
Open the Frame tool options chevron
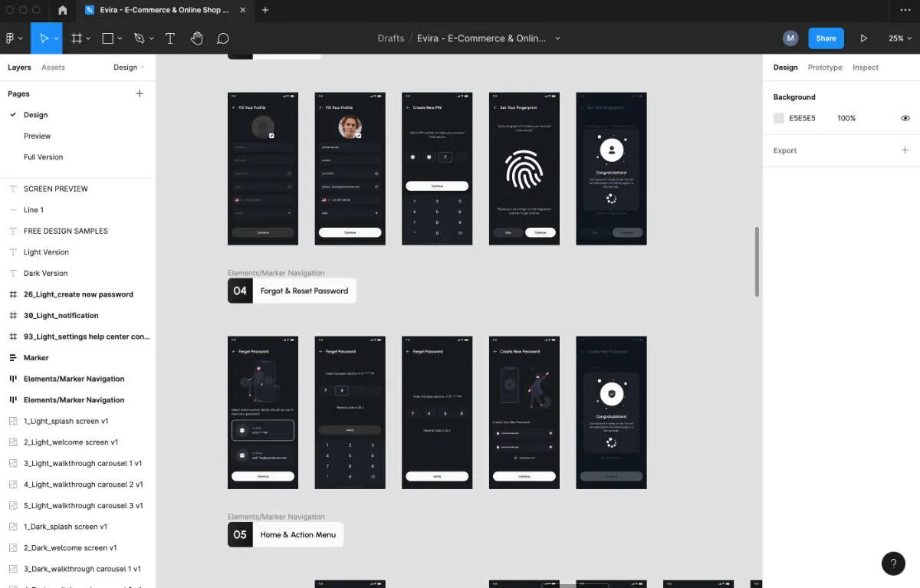click(87, 38)
